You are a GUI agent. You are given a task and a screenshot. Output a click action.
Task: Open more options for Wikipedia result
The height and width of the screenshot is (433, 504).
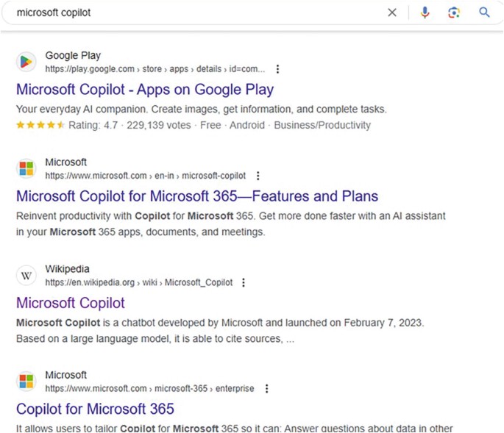click(244, 282)
